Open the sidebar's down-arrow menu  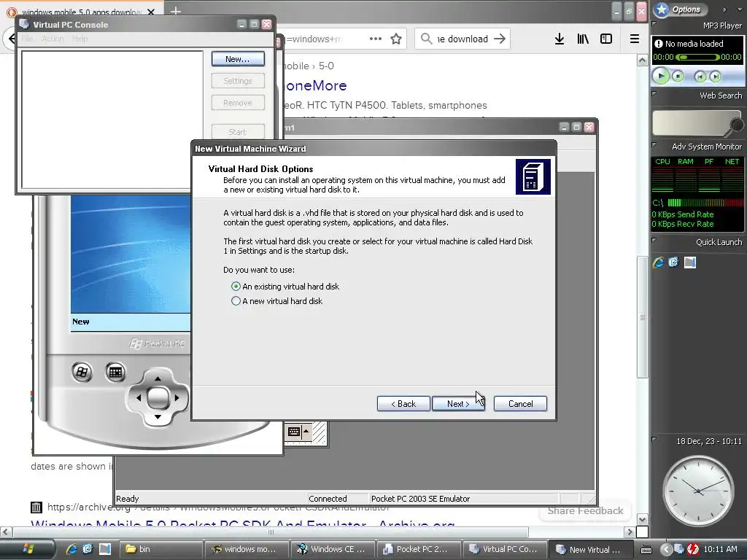click(x=740, y=9)
